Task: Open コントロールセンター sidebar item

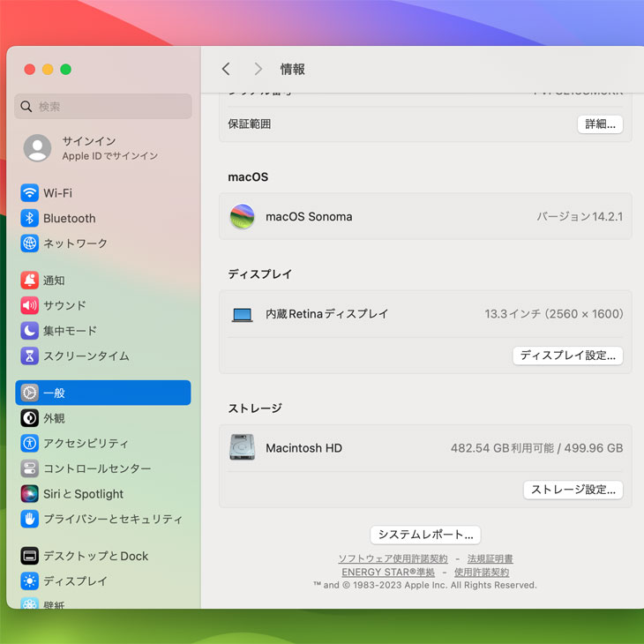Action: (x=97, y=468)
